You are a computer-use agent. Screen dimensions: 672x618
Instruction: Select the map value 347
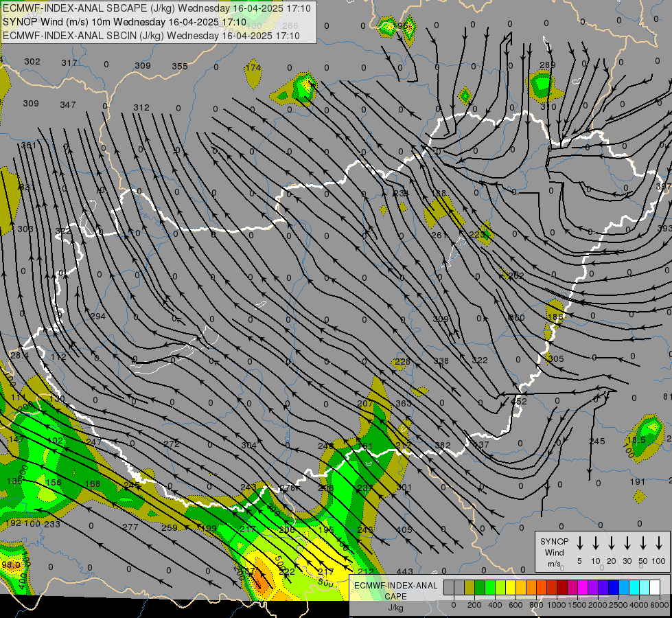(x=68, y=104)
